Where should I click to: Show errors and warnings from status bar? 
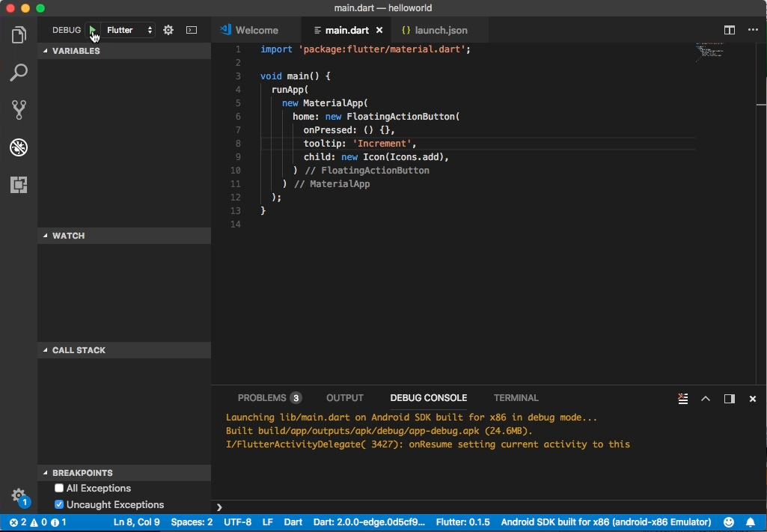(37, 522)
